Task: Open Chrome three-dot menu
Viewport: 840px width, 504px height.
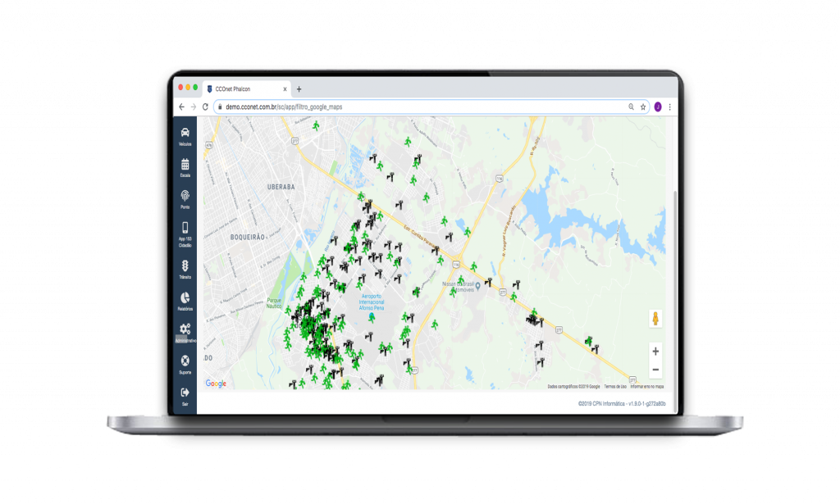Action: [x=670, y=107]
